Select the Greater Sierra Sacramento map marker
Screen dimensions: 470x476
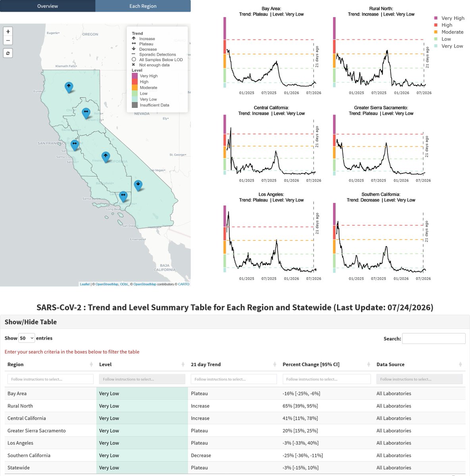tap(86, 113)
